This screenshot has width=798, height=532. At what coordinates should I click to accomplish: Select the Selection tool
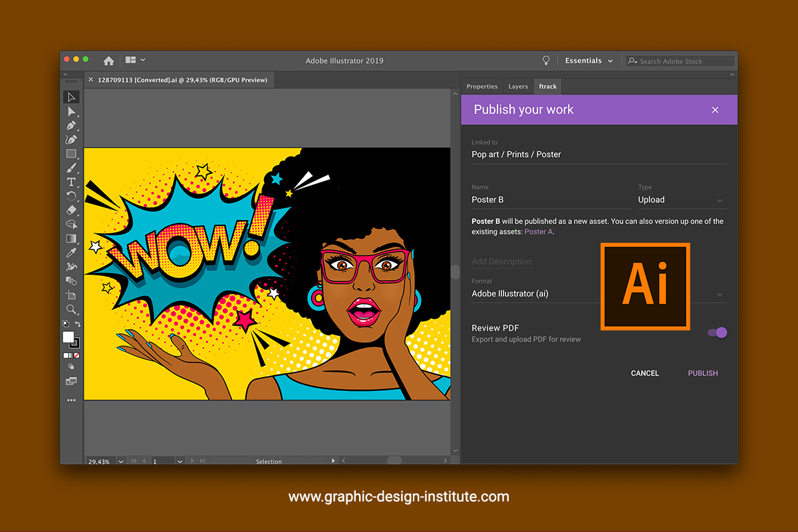70,97
